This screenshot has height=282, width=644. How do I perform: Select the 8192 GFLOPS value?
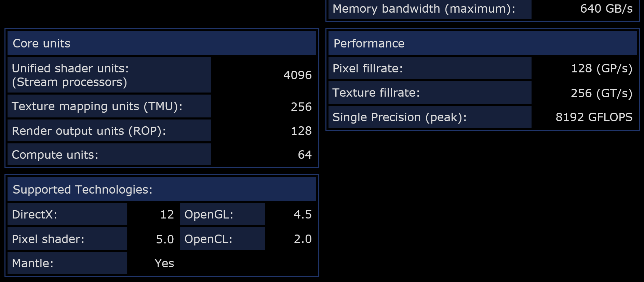(594, 117)
